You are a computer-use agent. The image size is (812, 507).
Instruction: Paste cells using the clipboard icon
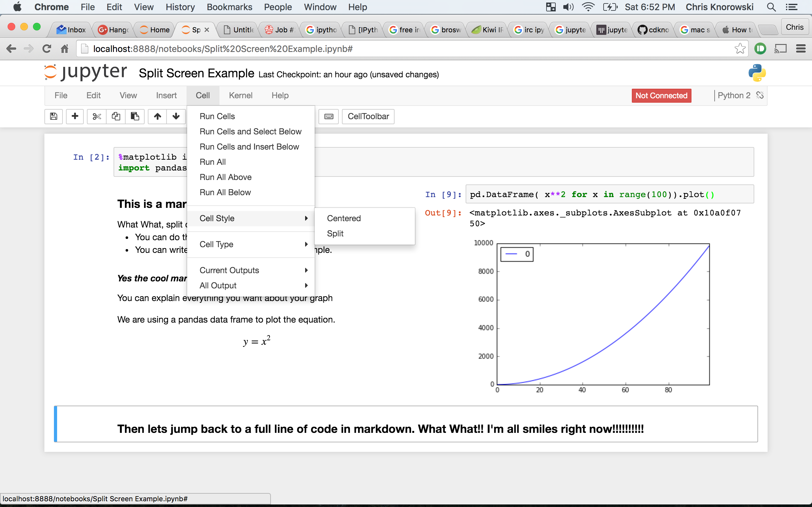coord(135,116)
